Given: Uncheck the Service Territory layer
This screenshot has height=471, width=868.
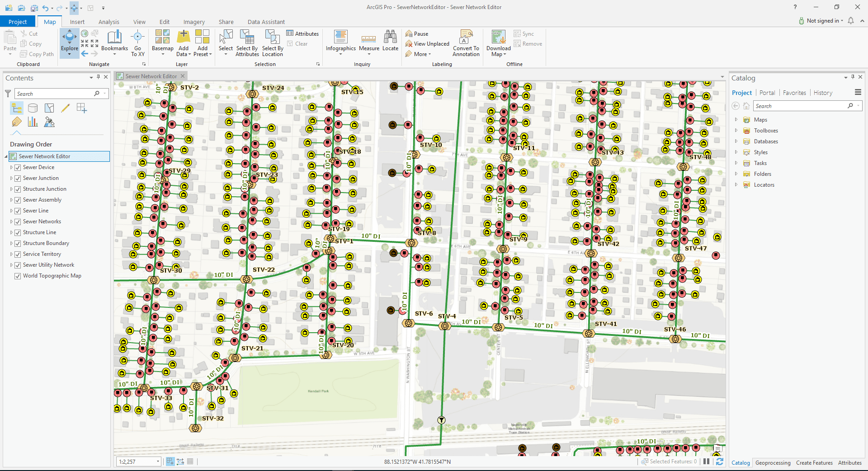Looking at the screenshot, I should 18,254.
